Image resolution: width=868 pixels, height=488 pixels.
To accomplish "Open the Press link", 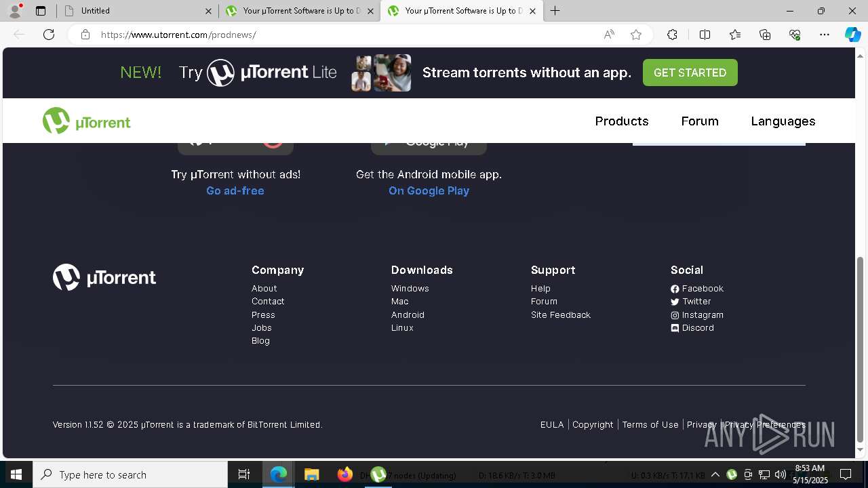I will pyautogui.click(x=263, y=315).
